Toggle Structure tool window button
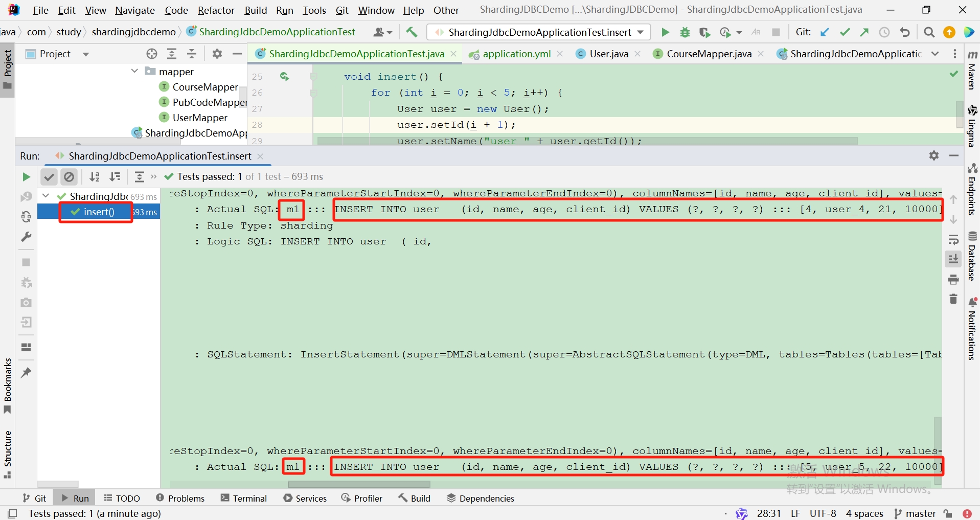This screenshot has width=980, height=520. (8, 454)
